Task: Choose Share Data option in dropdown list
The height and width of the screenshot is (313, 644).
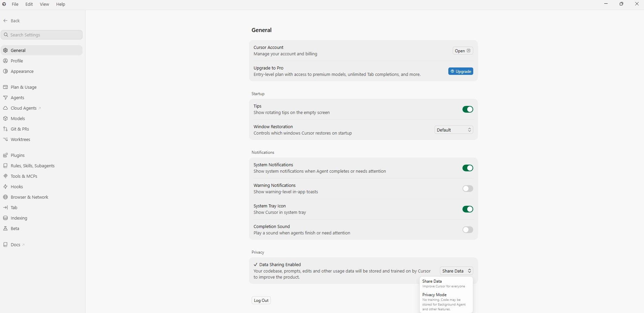Action: (x=446, y=284)
